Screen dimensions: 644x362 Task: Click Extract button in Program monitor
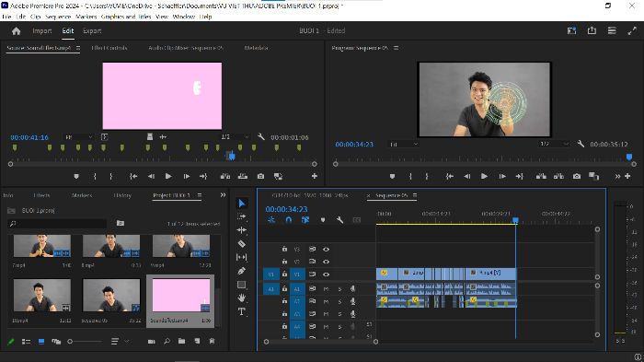click(x=558, y=176)
